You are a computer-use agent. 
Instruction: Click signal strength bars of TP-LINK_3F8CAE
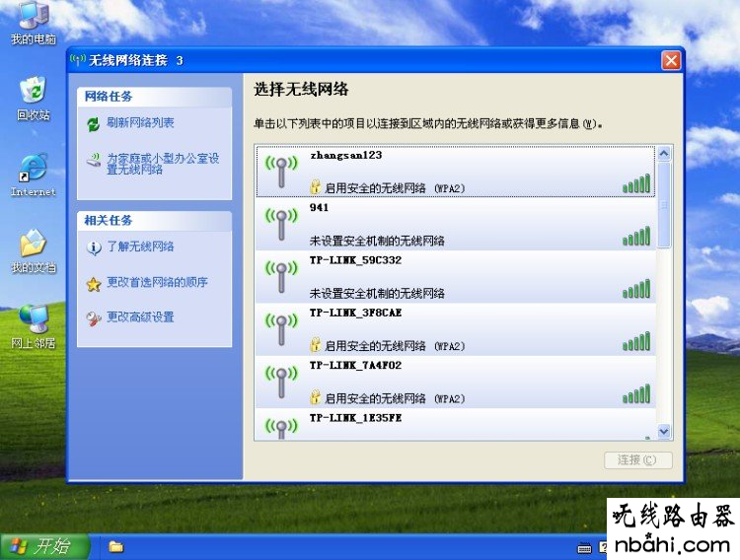(x=636, y=341)
